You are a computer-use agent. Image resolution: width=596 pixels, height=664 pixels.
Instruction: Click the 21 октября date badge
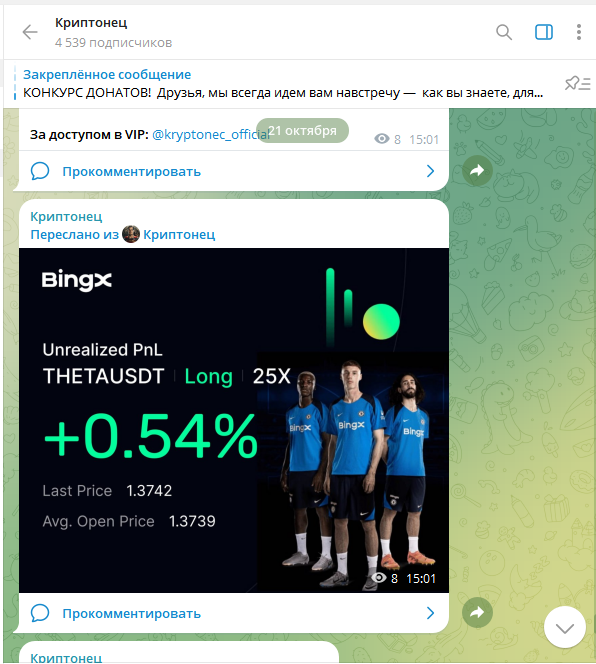302,130
